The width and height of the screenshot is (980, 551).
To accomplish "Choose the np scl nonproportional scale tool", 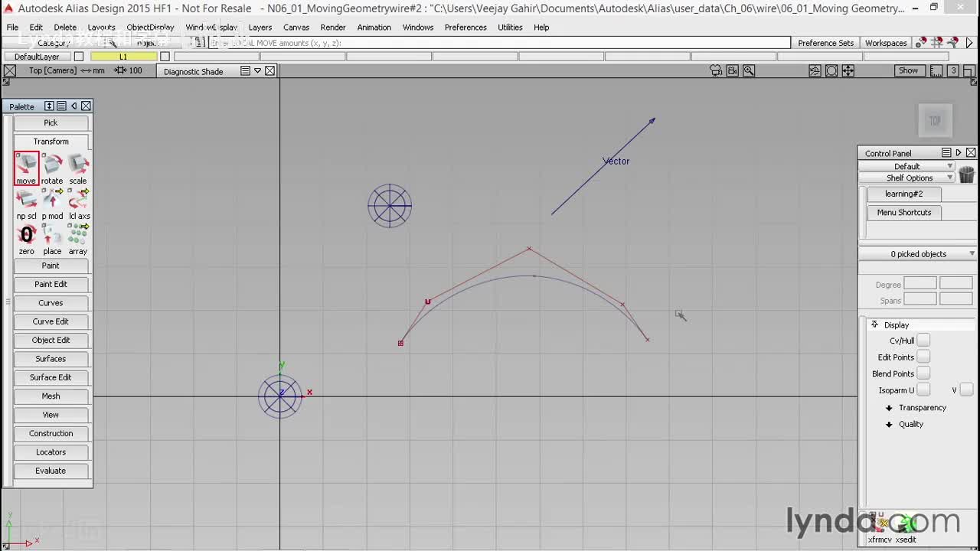I will coord(26,204).
